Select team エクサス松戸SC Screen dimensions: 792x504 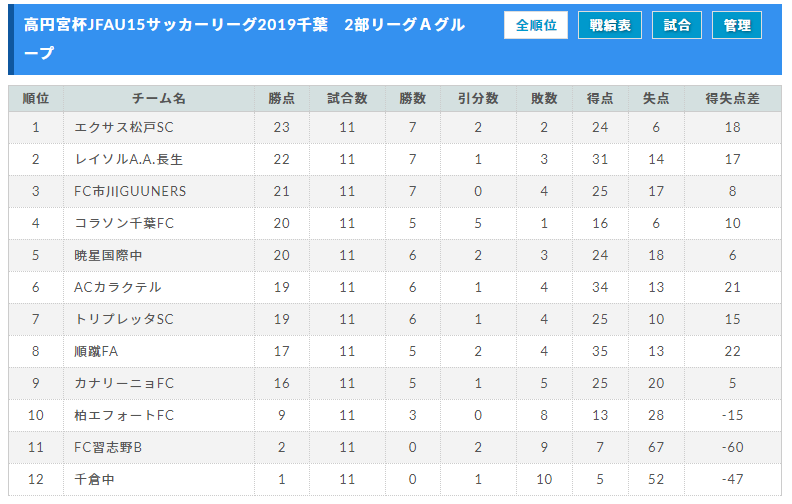coord(124,127)
